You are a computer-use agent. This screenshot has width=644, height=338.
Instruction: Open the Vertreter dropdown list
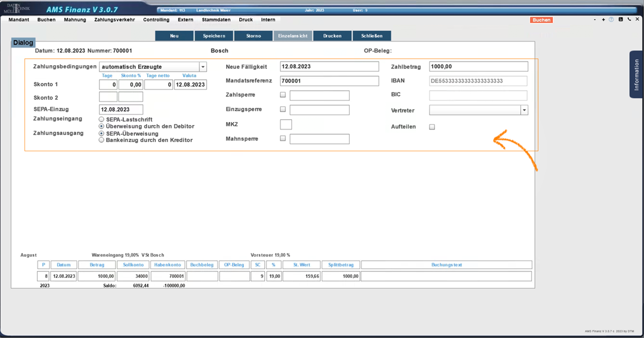(524, 110)
